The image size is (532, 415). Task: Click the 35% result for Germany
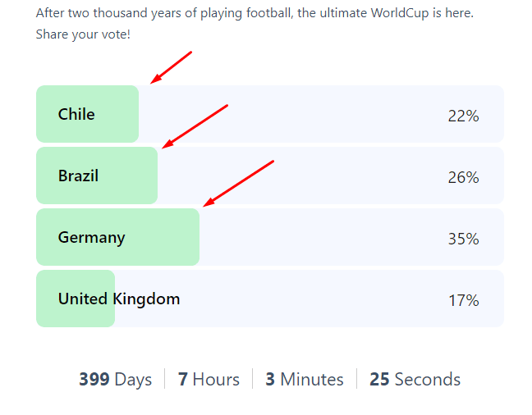pyautogui.click(x=463, y=239)
